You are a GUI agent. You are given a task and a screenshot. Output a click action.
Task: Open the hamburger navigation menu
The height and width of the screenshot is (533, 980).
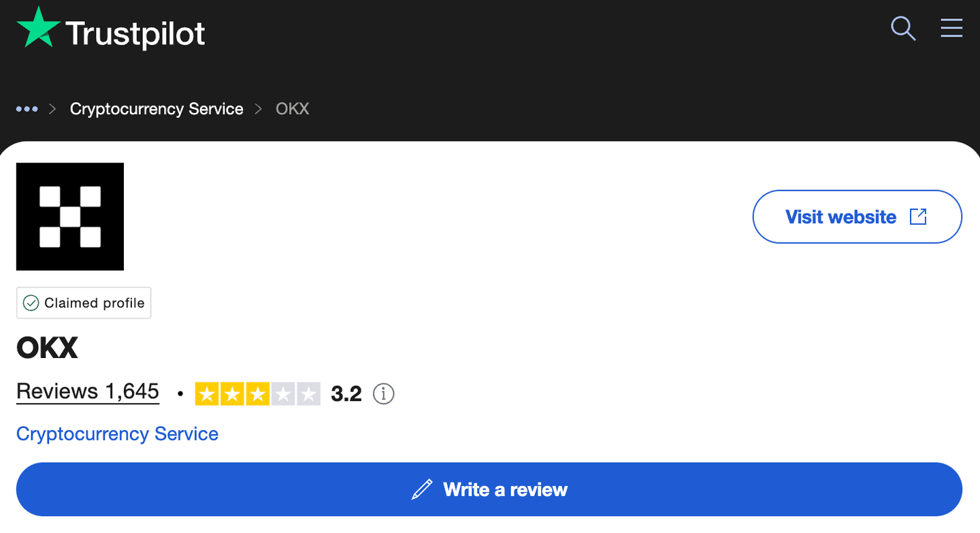(951, 28)
